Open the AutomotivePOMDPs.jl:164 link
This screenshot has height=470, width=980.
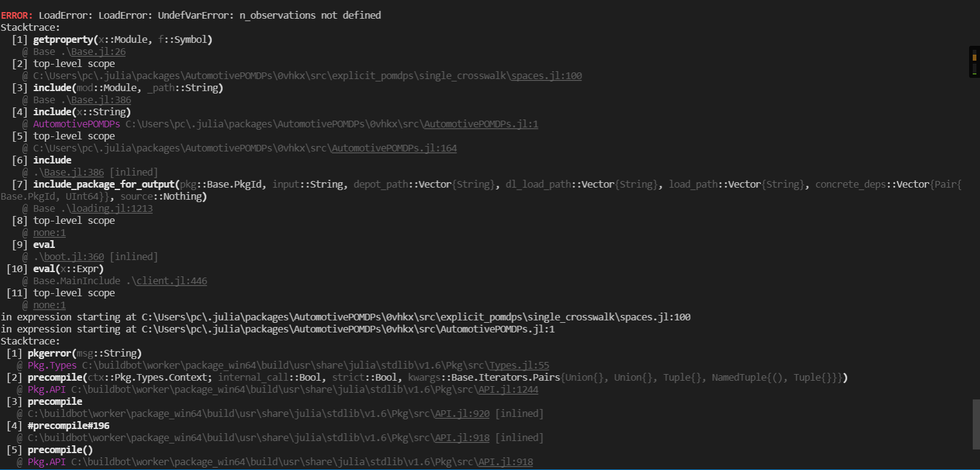coord(394,148)
